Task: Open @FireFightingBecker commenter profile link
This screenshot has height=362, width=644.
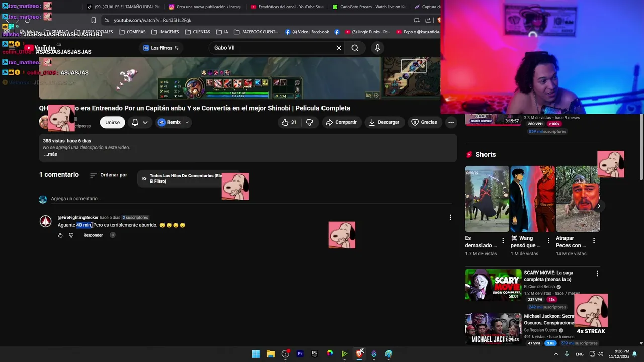Action: [78, 218]
